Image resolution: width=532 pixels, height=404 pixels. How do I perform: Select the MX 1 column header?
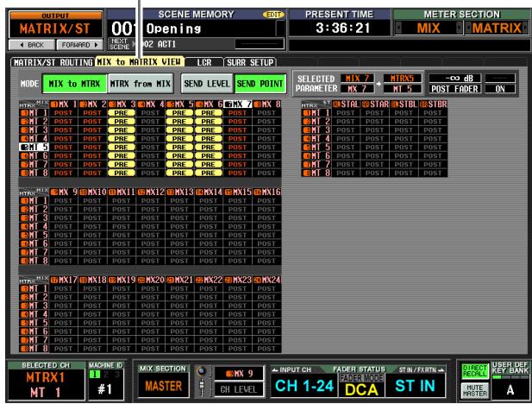pyautogui.click(x=64, y=104)
